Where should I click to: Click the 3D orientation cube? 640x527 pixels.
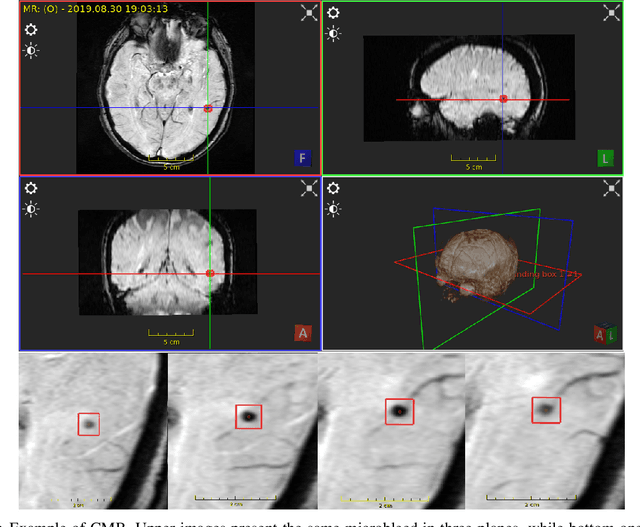(x=605, y=333)
